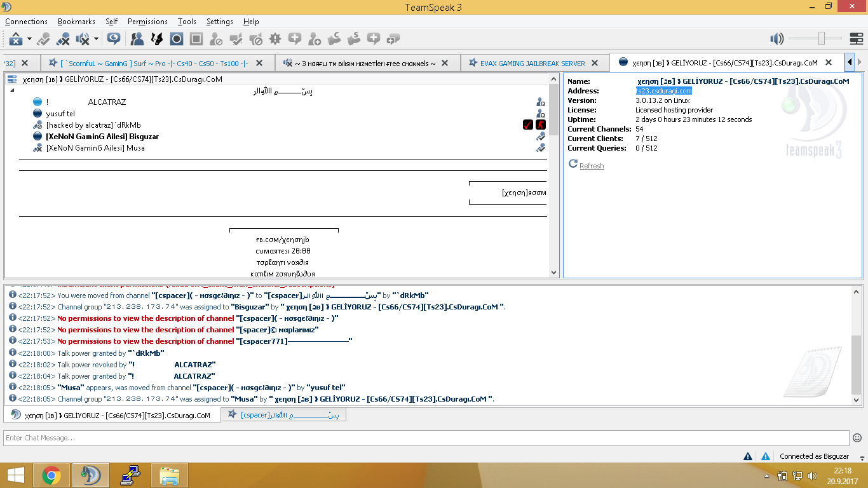Click the group badge icon on ALCATRAZ's row
This screenshot has height=488, width=868.
(540, 102)
